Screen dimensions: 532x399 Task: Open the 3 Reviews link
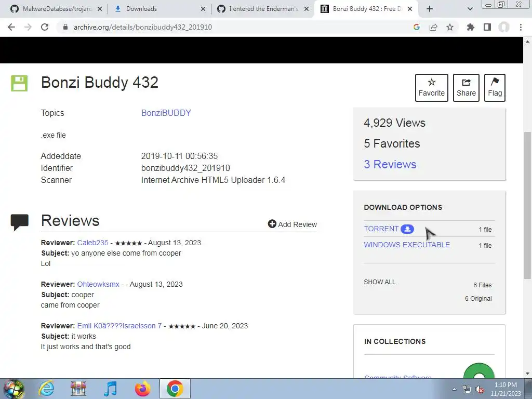[390, 164]
